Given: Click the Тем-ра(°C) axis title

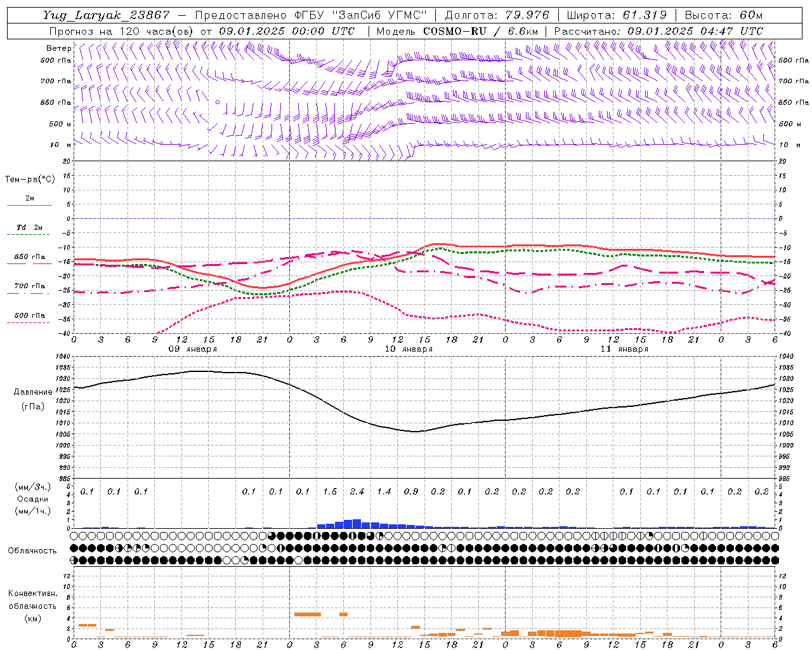Looking at the screenshot, I should pos(30,180).
